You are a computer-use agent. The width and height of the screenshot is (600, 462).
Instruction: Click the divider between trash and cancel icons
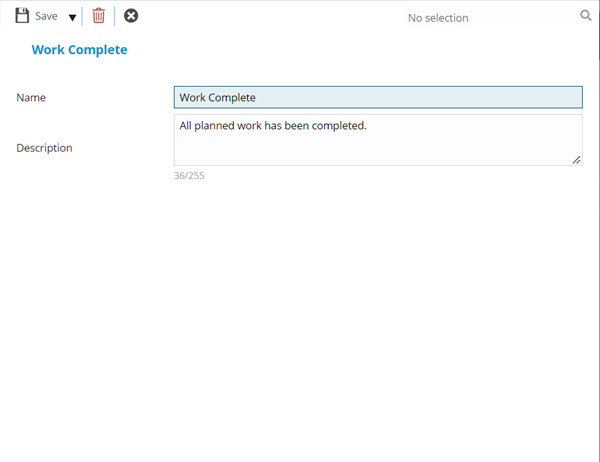coord(114,16)
